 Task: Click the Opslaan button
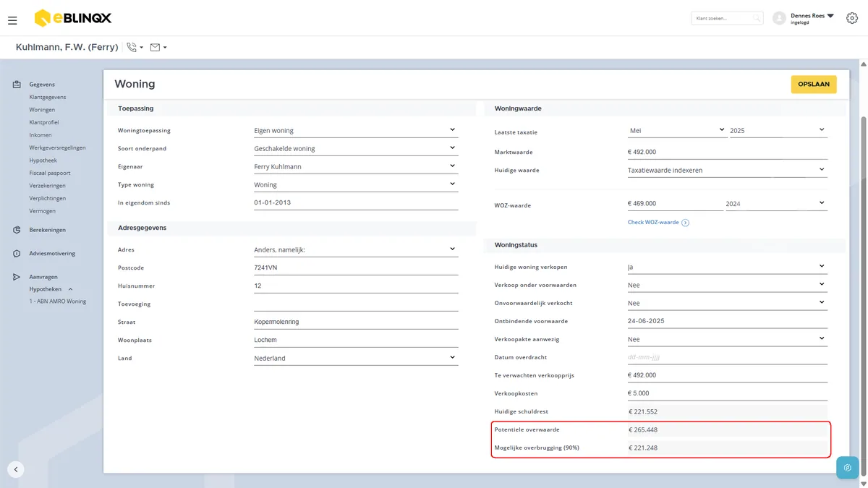(x=814, y=85)
